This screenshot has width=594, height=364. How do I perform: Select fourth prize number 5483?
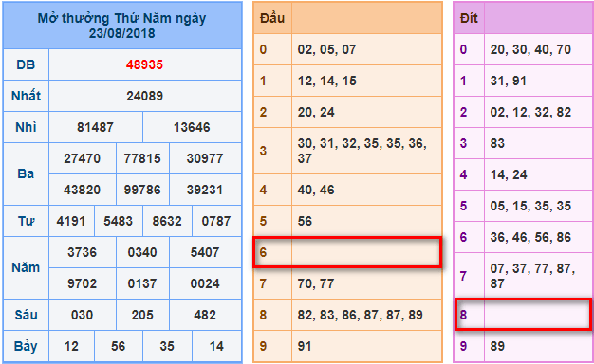(x=119, y=221)
